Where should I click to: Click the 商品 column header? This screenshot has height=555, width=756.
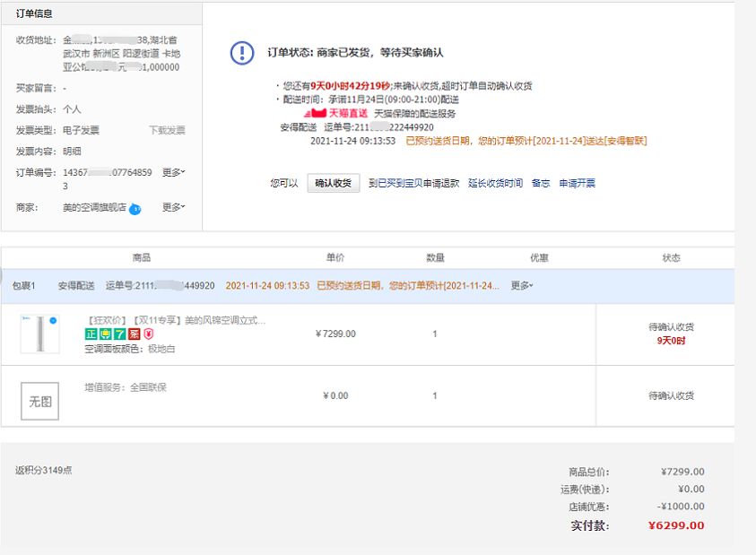(x=142, y=258)
